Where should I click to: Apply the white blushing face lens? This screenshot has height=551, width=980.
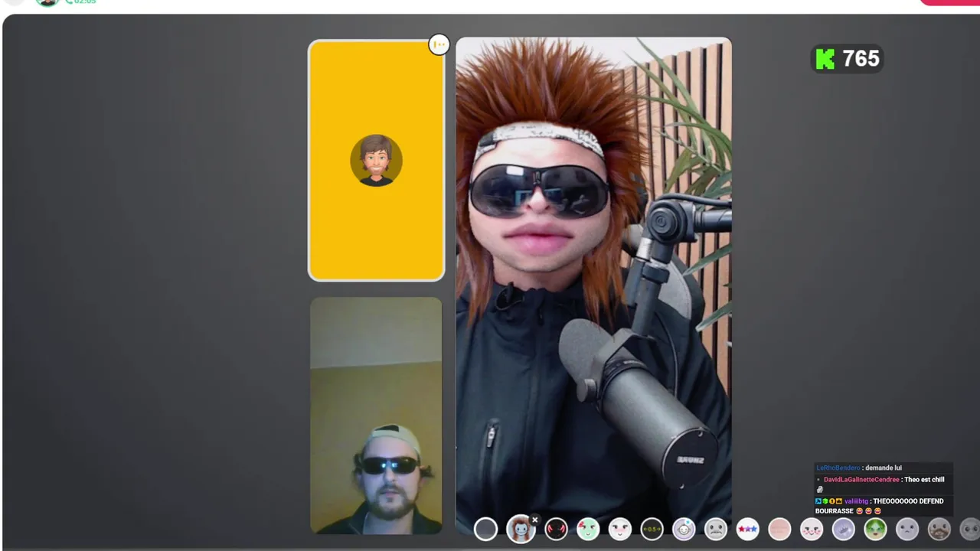tap(620, 529)
